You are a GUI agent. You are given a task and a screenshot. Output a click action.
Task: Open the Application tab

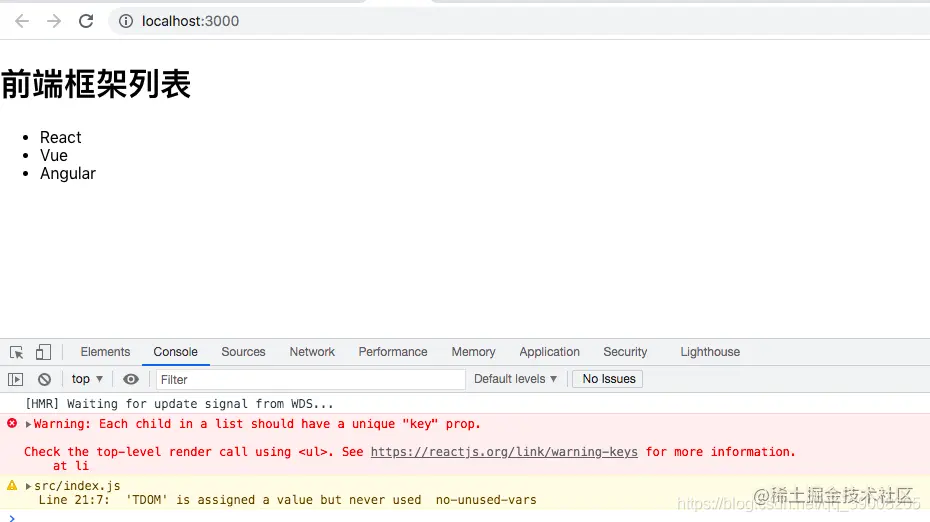pos(549,352)
